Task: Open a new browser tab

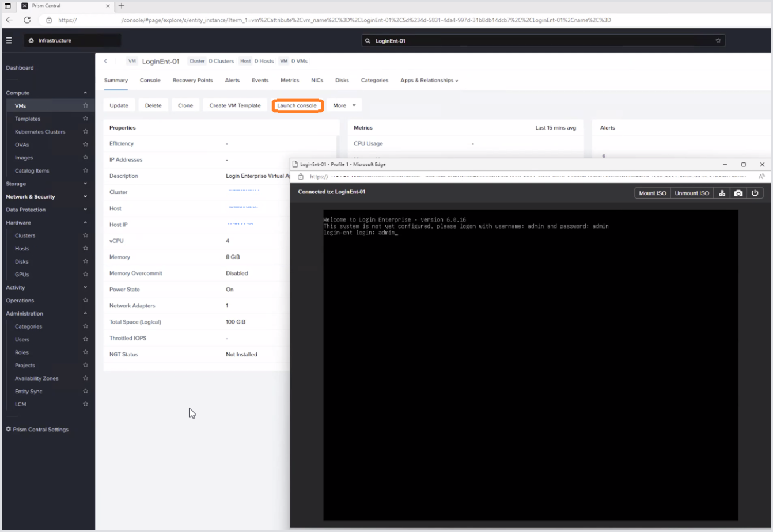Action: [121, 6]
